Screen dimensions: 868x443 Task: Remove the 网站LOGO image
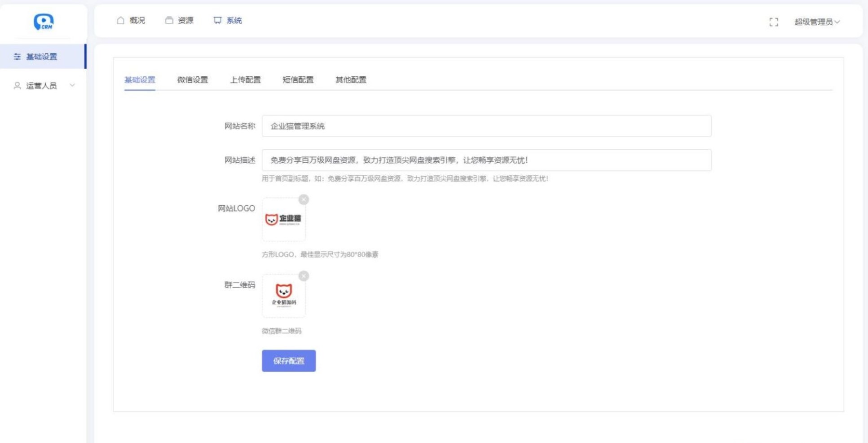(304, 199)
